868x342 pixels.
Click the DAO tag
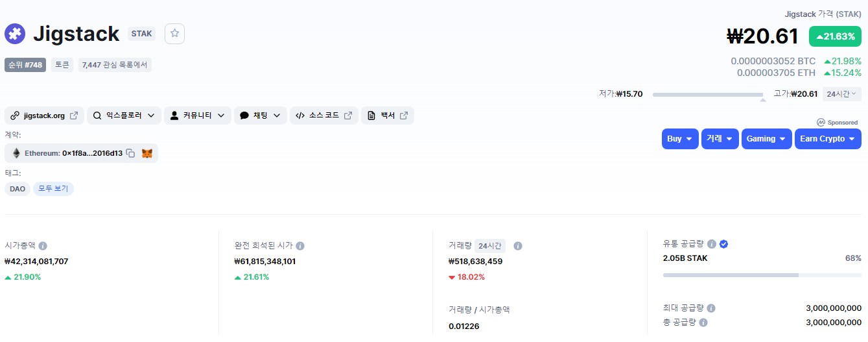18,189
